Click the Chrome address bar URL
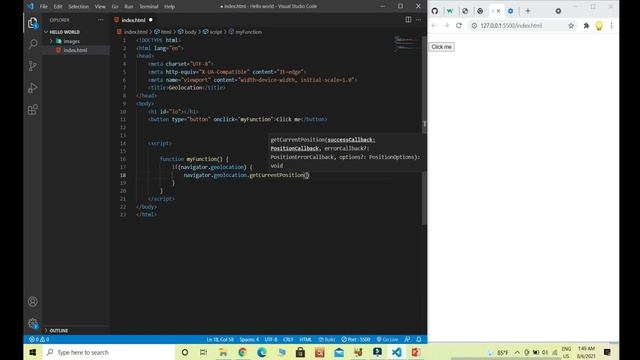640x360 pixels. click(x=511, y=26)
